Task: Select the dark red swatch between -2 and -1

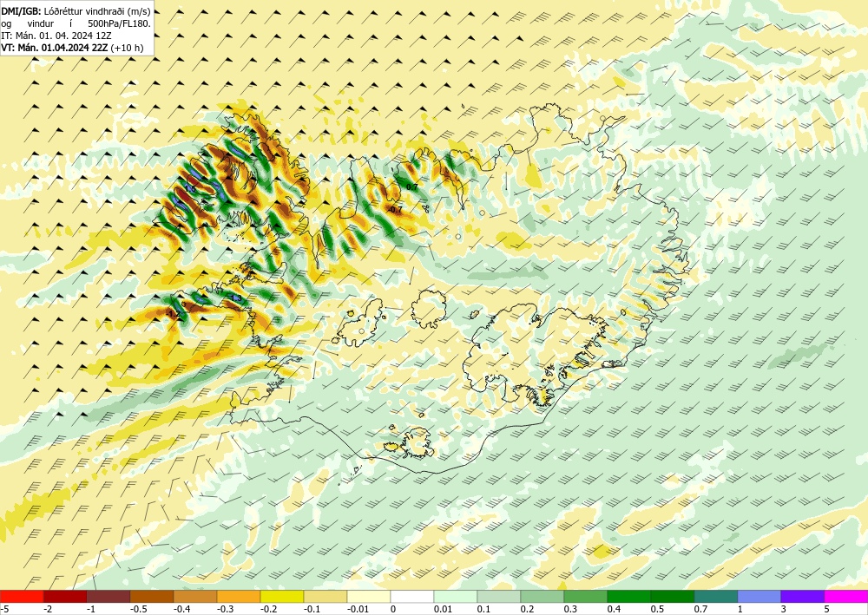Action: [x=65, y=597]
